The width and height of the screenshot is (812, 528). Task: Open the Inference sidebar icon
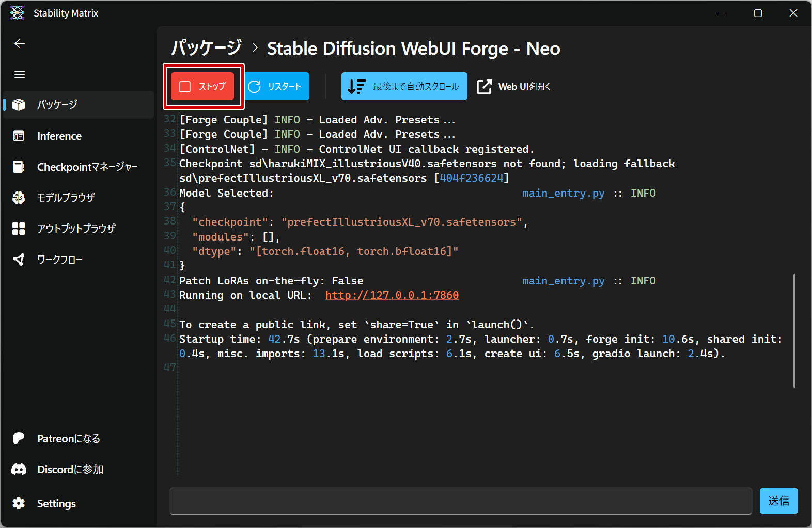tap(19, 136)
